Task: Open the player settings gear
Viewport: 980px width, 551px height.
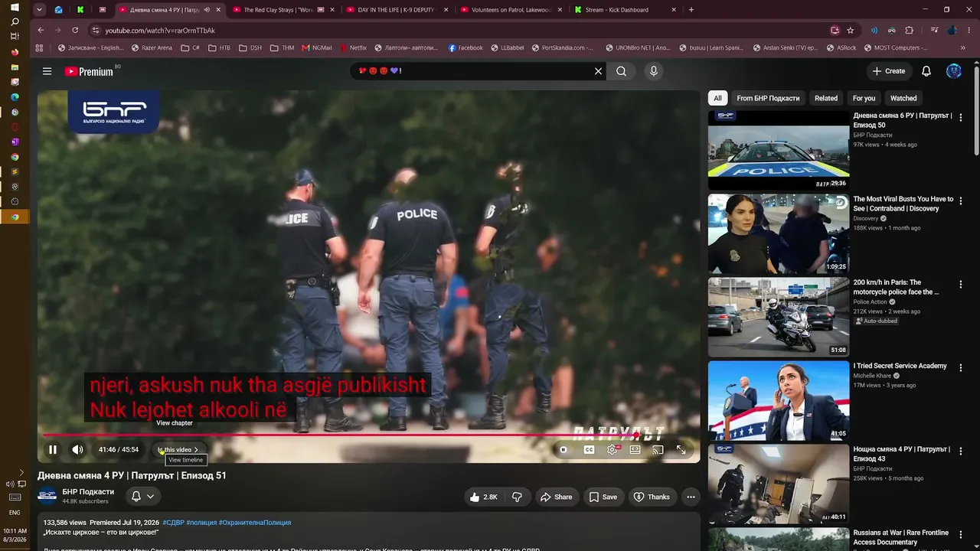Action: (x=612, y=450)
